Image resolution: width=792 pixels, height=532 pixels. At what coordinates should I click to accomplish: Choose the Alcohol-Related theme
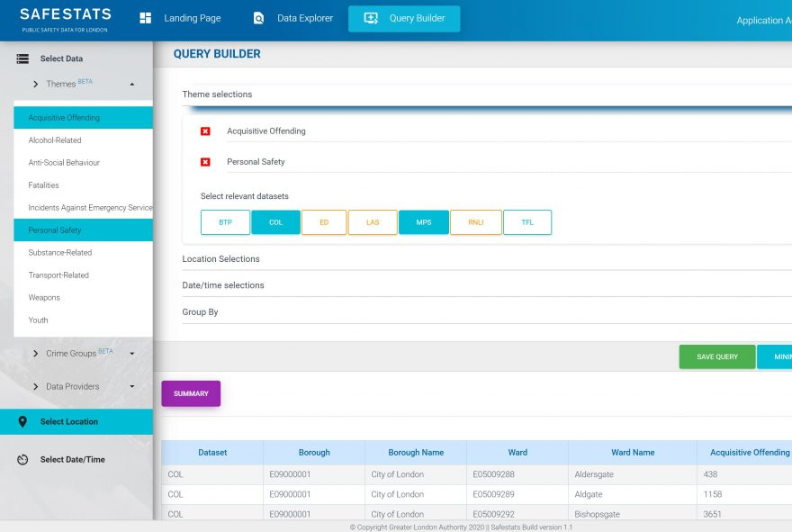(x=54, y=140)
